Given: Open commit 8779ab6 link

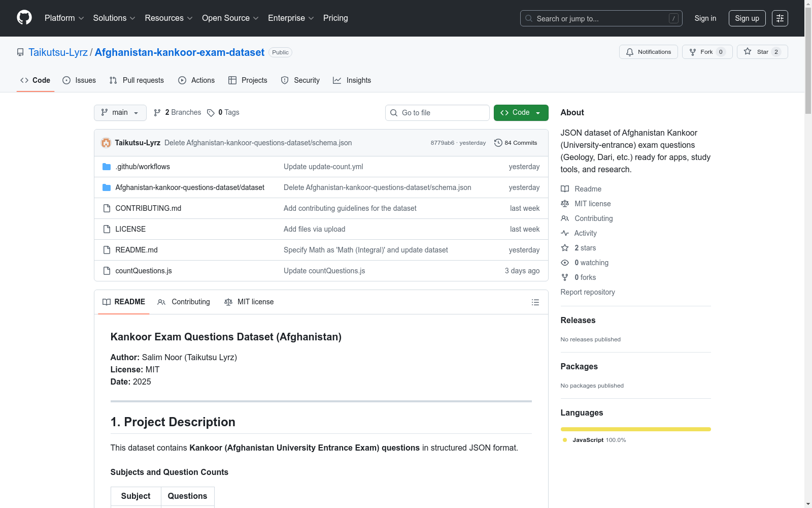Looking at the screenshot, I should tap(443, 143).
